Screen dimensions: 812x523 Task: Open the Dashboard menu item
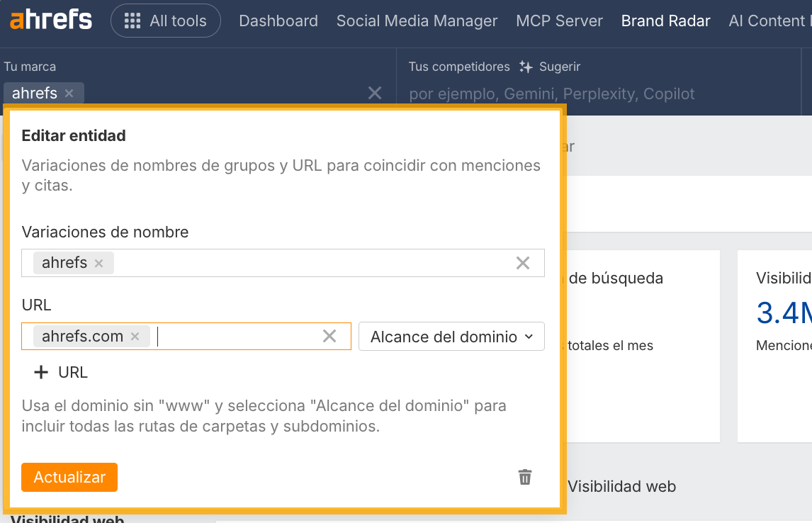[x=278, y=21]
